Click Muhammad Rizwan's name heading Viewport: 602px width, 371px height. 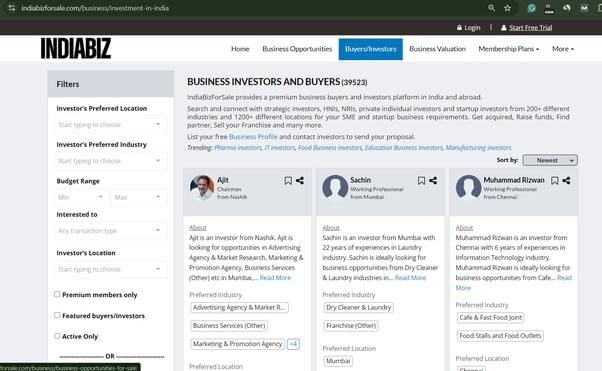click(x=514, y=180)
